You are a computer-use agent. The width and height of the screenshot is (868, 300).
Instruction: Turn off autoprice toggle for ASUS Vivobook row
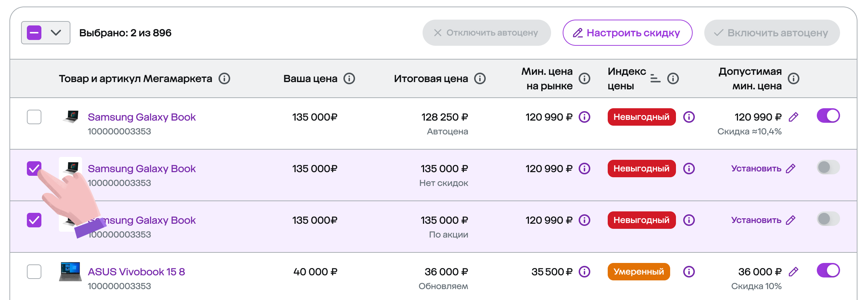point(828,271)
